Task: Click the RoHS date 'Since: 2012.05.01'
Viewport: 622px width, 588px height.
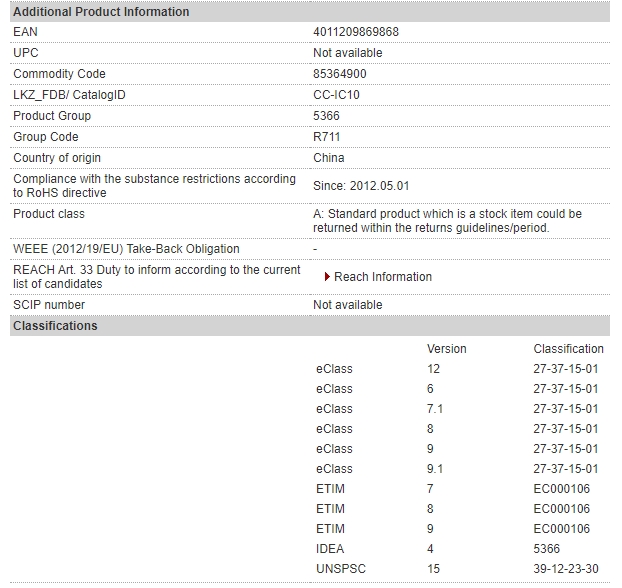Action: click(361, 186)
